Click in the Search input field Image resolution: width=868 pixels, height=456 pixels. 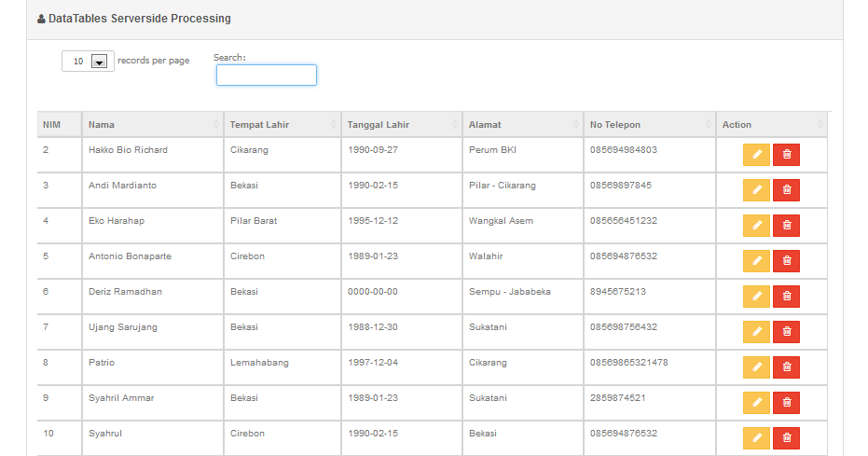click(267, 76)
